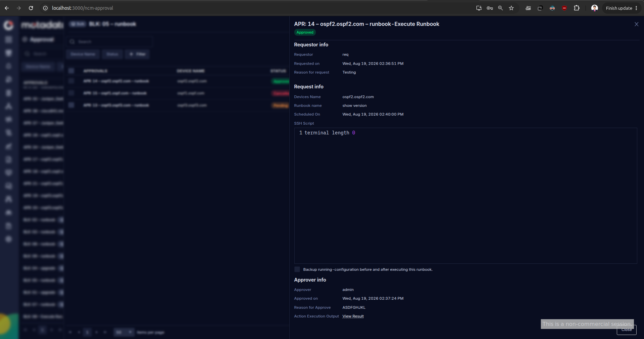Click the approvals table Search field
This screenshot has height=339, width=644.
click(x=110, y=42)
